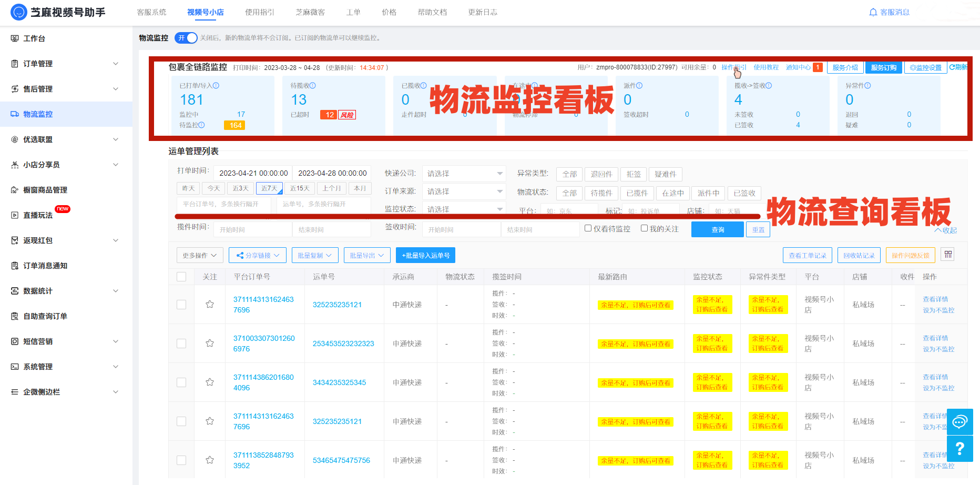Star the order with waybill 3434235325345
This screenshot has width=980, height=485.
point(210,382)
